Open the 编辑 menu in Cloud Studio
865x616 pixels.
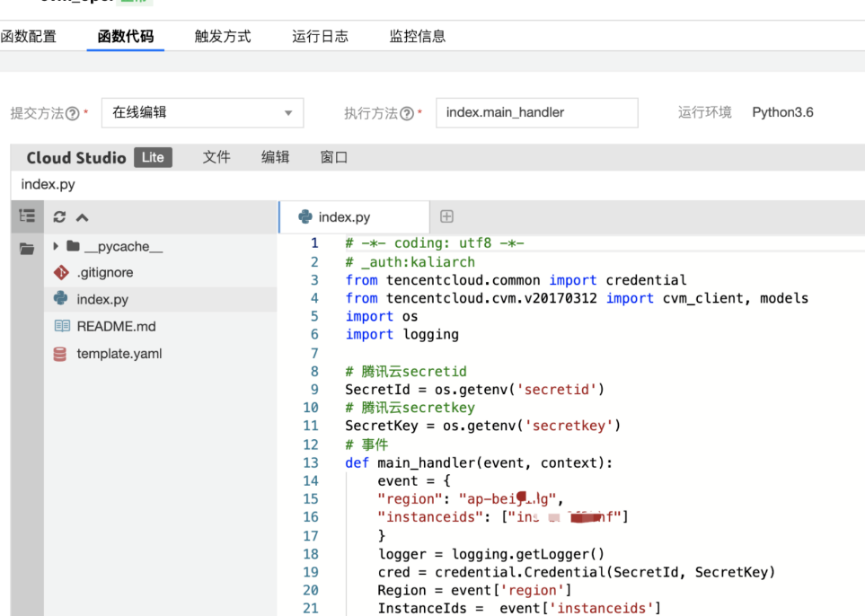275,157
